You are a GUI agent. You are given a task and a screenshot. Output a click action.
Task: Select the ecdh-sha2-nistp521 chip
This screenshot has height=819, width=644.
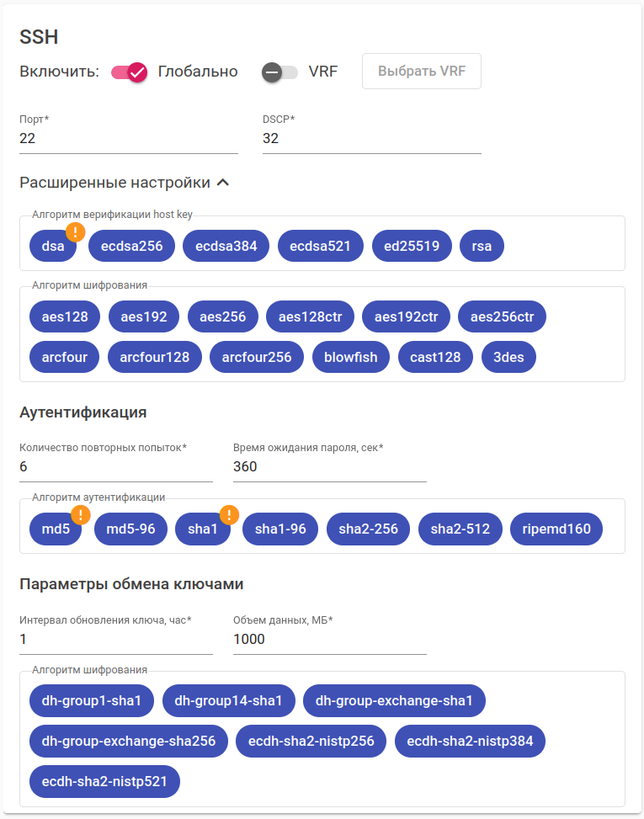point(104,781)
